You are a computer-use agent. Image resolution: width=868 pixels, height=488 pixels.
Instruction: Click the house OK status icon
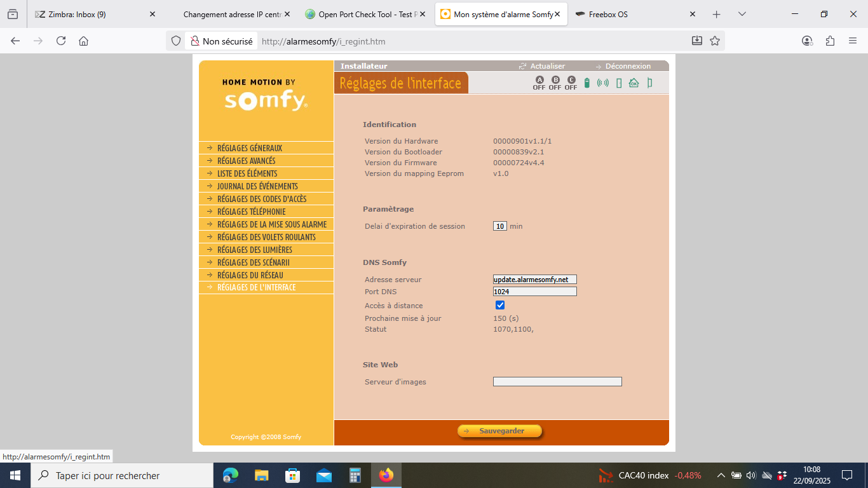coord(634,83)
